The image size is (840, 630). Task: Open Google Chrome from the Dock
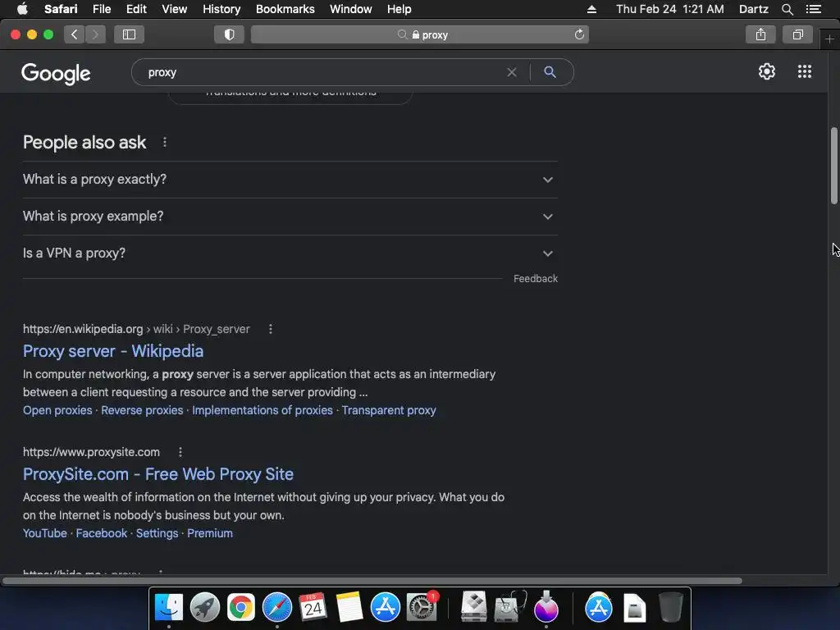point(241,608)
